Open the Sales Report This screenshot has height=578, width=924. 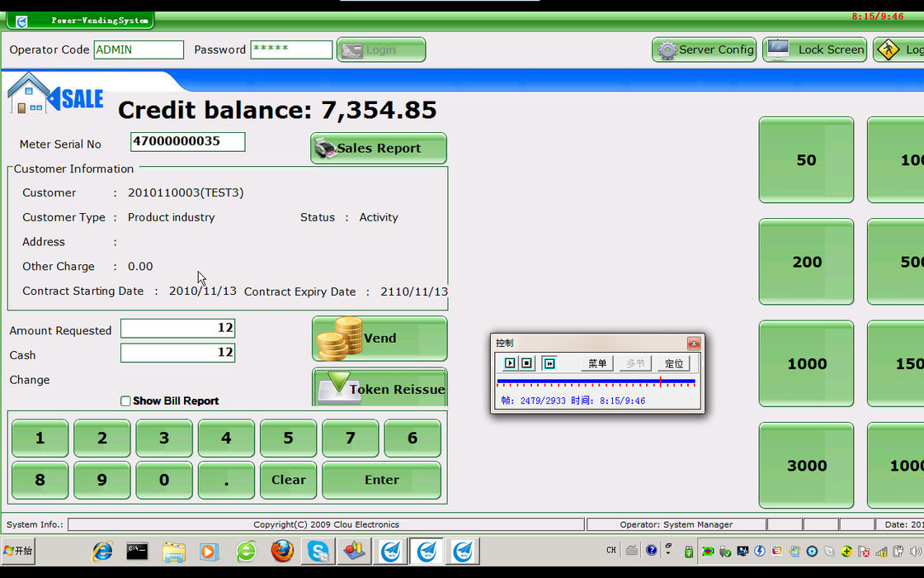379,149
